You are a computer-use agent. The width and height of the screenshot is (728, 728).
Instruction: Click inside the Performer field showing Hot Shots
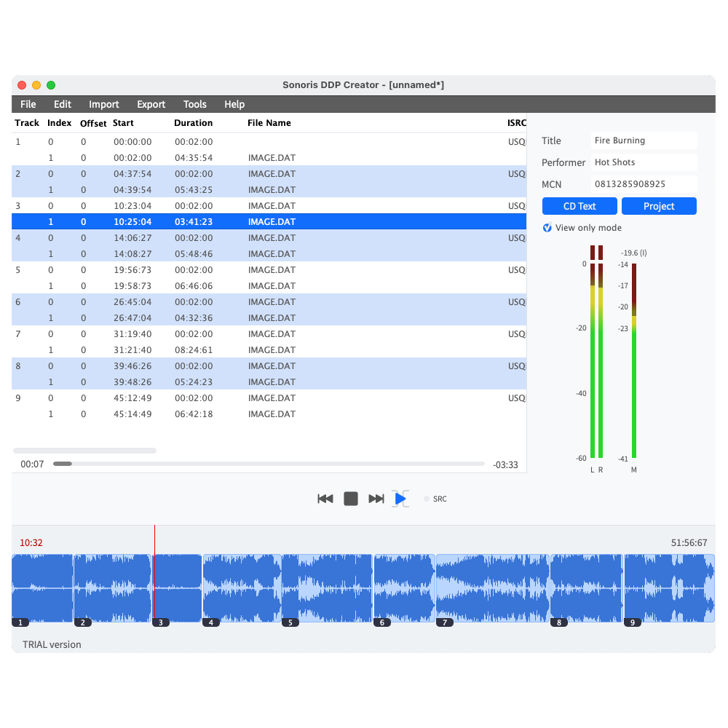[x=644, y=162]
